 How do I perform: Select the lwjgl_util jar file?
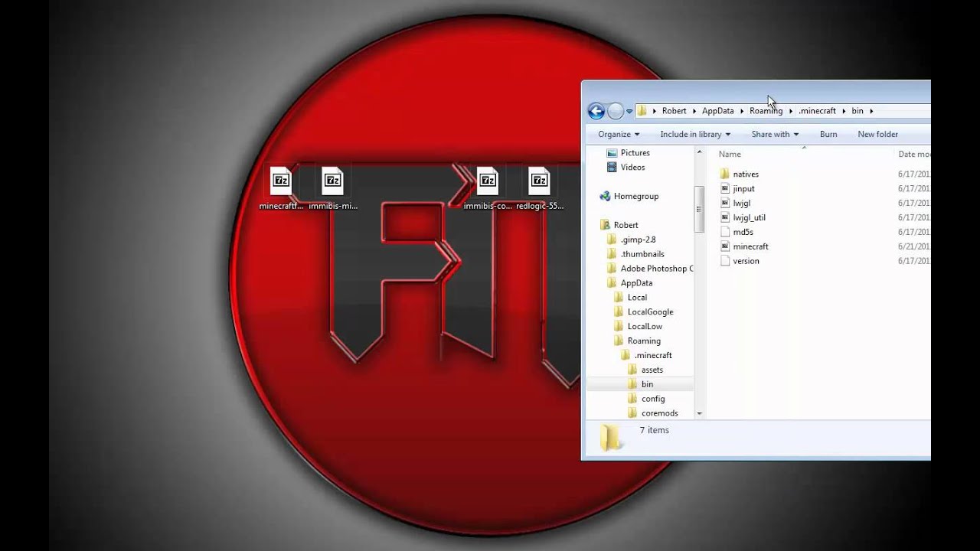click(x=743, y=217)
